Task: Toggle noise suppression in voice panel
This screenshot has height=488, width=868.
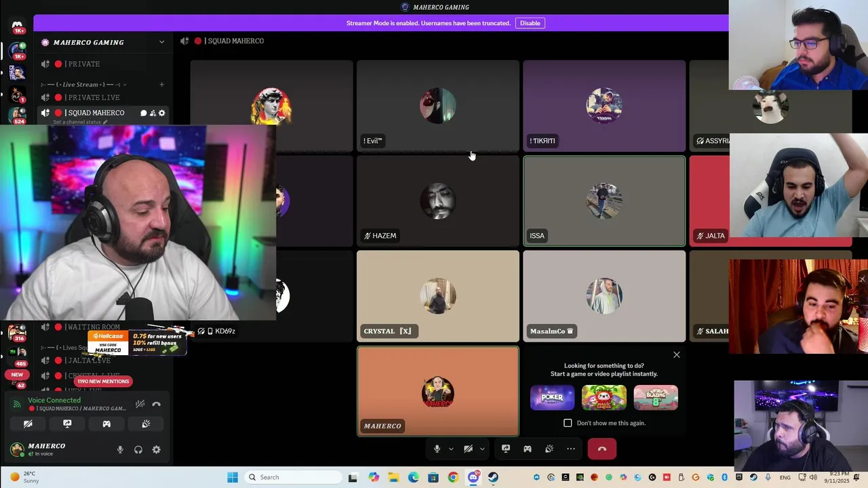Action: coord(140,404)
